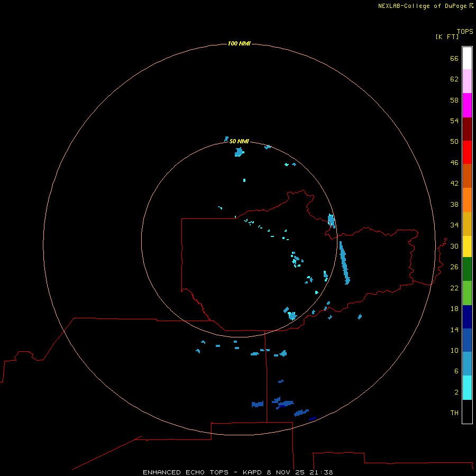Click the light pink 62 kft swatch
The image size is (476, 476).
(467, 81)
